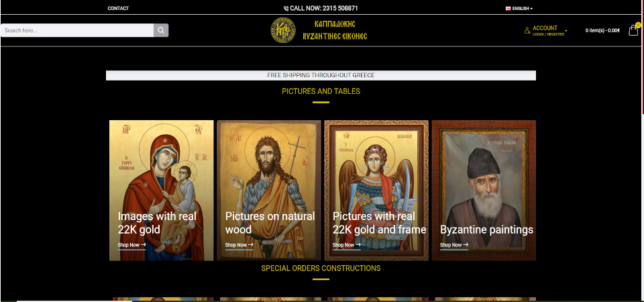Click the round gold logo emblem
The image size is (644, 302).
[283, 30]
